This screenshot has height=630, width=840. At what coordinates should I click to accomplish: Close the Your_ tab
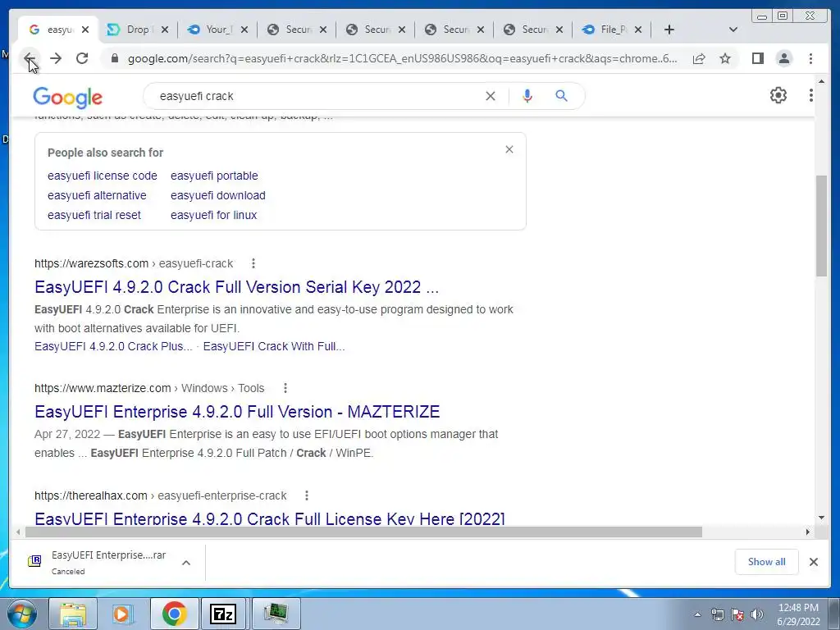click(244, 30)
